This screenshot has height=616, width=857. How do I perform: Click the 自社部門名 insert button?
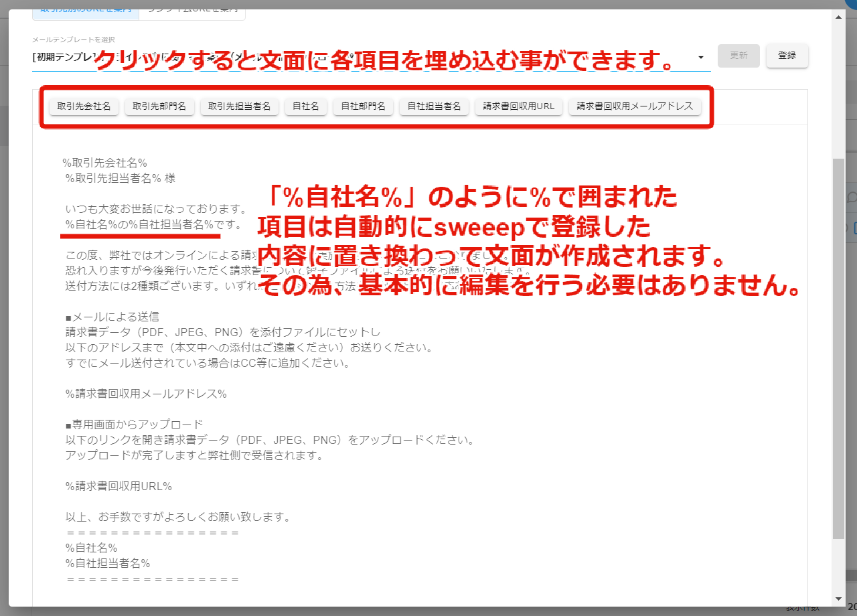pos(364,106)
